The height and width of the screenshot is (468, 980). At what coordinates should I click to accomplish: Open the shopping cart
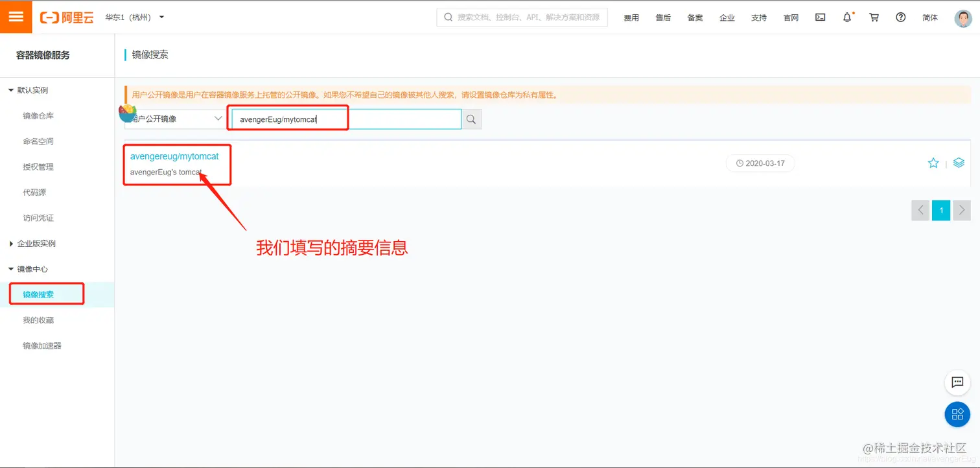point(874,18)
